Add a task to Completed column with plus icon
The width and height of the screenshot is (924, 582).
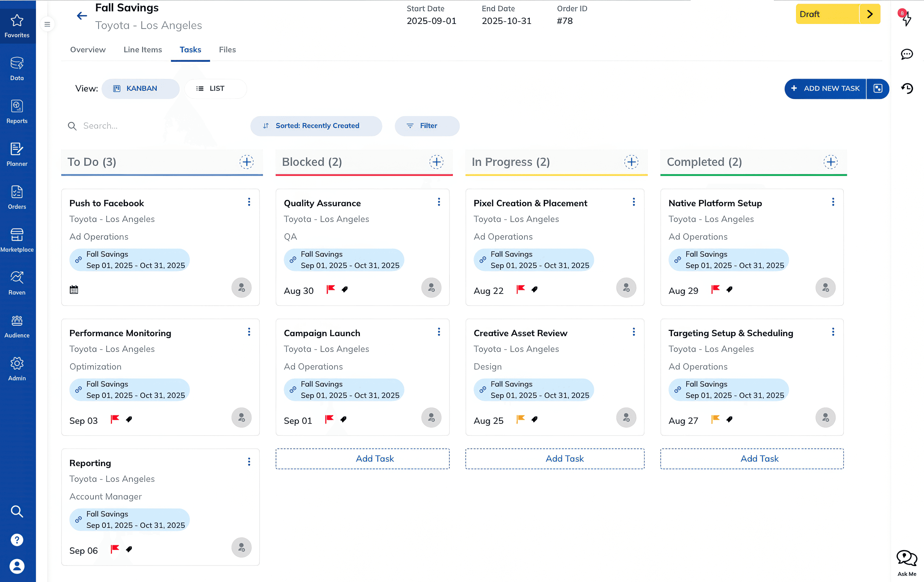(x=831, y=162)
